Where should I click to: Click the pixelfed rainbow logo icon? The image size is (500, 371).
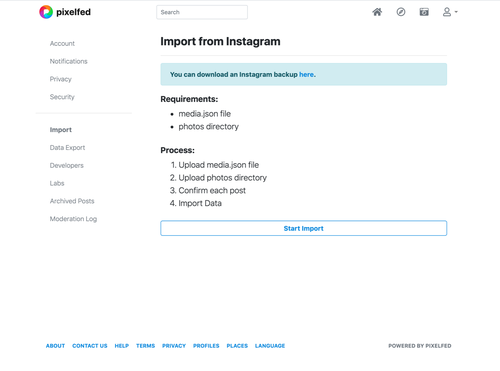[x=46, y=12]
